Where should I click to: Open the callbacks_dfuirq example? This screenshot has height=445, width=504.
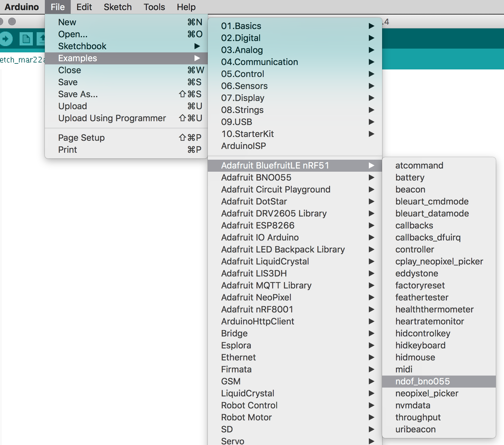[x=439, y=237]
